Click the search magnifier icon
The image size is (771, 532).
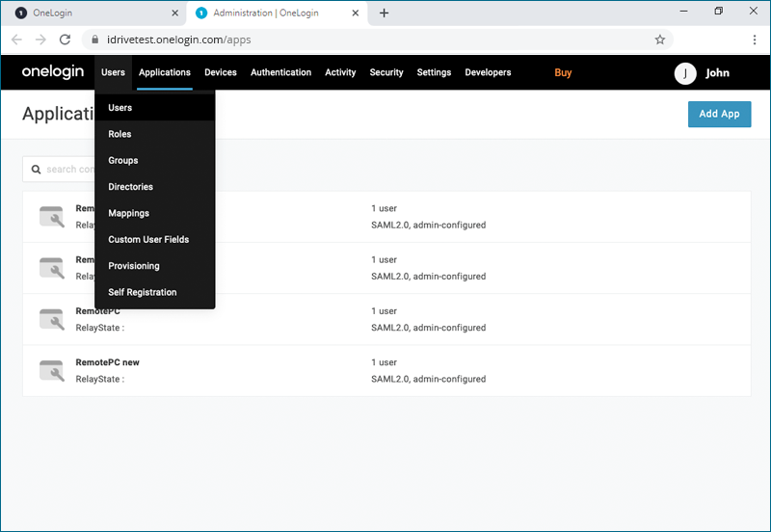click(x=37, y=170)
